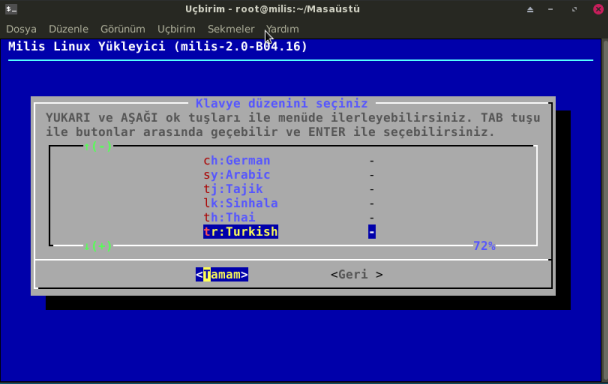Minimize the terminal window
The width and height of the screenshot is (608, 384).
point(551,9)
